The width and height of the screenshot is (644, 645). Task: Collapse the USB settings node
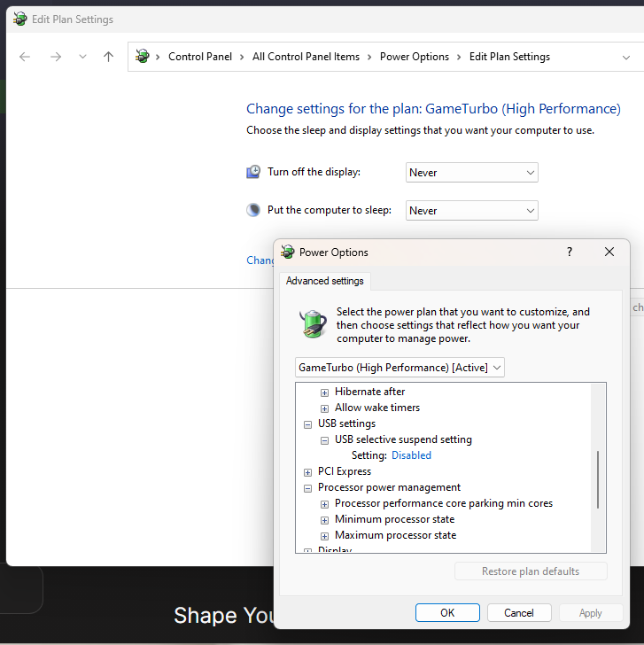[x=307, y=425]
